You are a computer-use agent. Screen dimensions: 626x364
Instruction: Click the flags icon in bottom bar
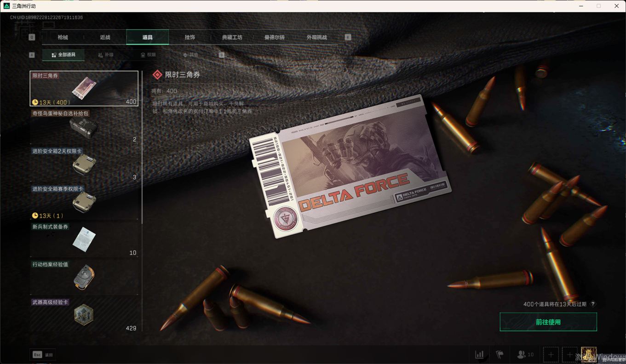click(500, 354)
